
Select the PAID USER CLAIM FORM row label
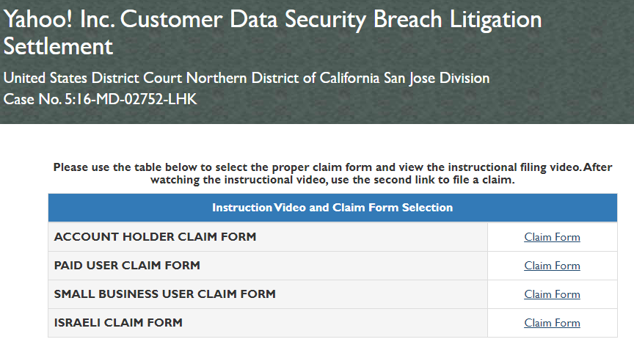[x=127, y=266]
